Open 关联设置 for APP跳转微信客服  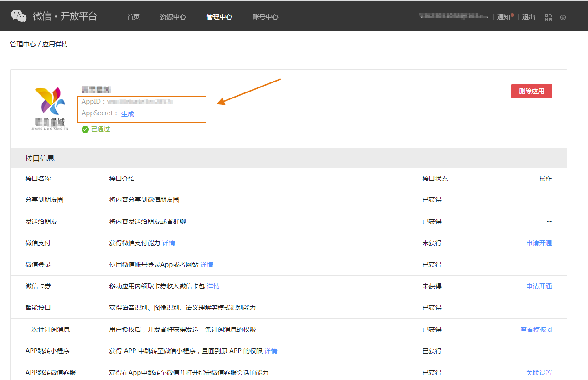(x=539, y=373)
